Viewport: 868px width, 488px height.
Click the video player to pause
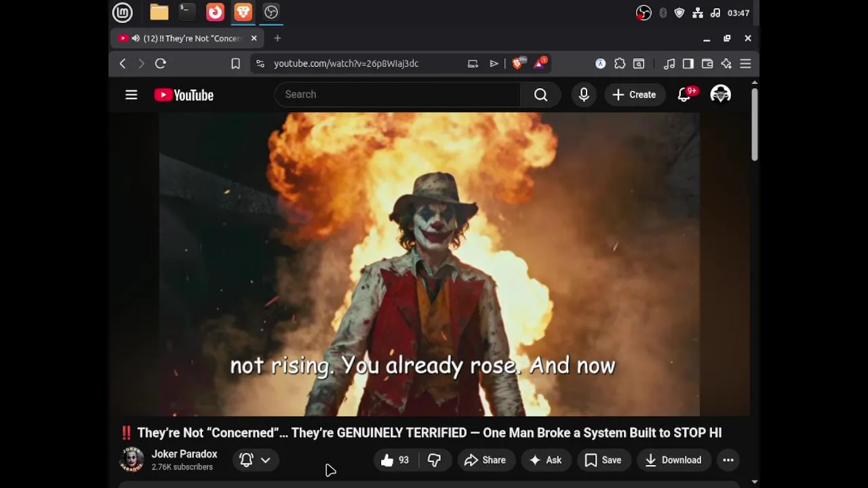coord(429,264)
